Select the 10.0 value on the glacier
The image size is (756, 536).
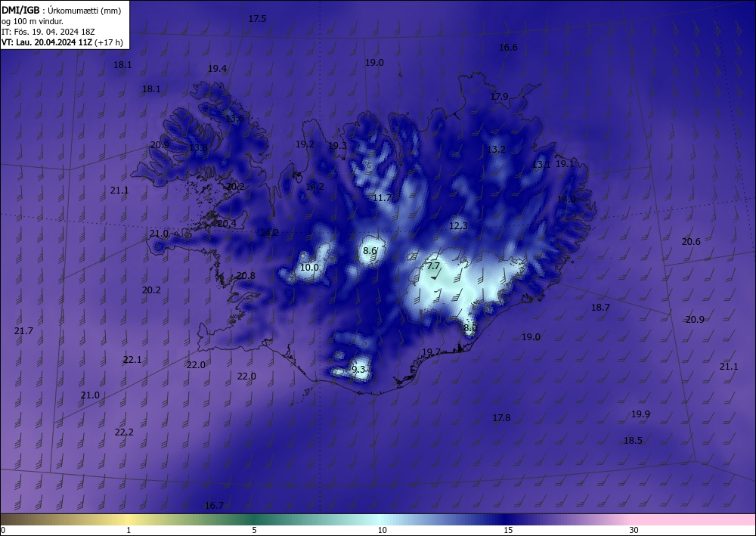point(309,267)
